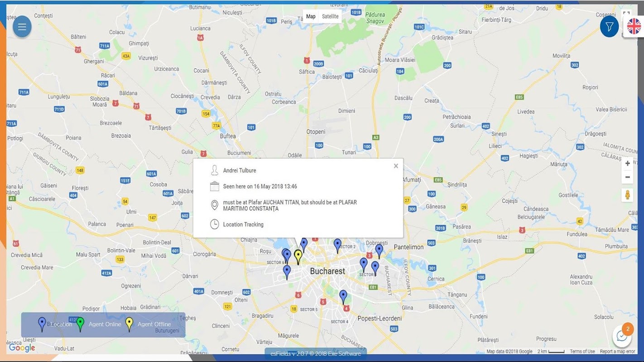
Task: Open the filter funnel button
Action: 609,27
